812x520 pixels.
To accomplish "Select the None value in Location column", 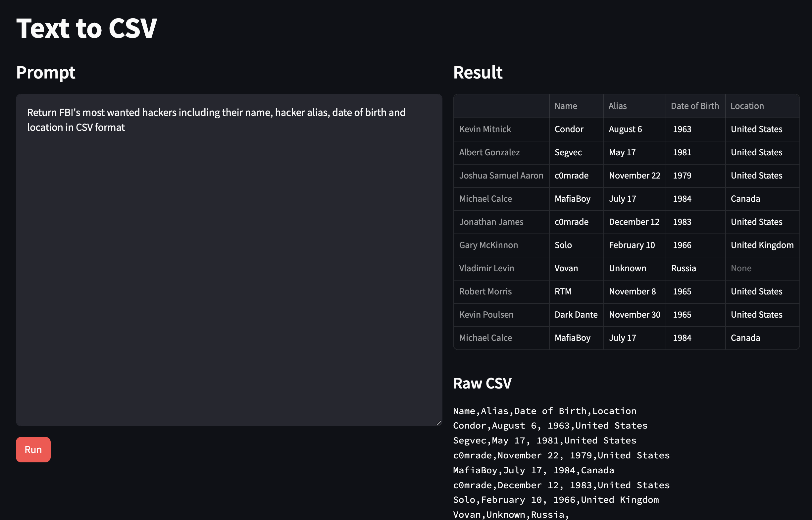I will click(x=741, y=268).
